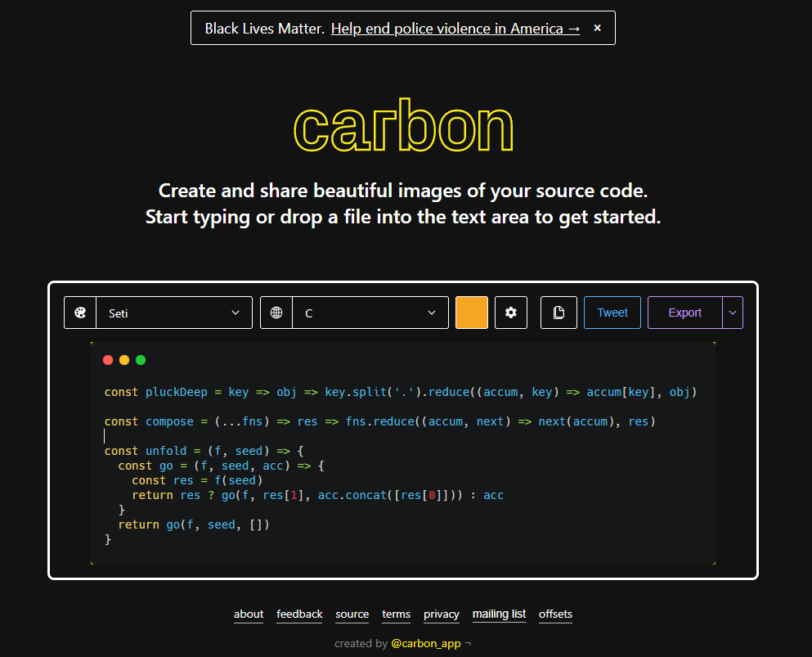The width and height of the screenshot is (812, 657).
Task: Open the source footer link
Action: tap(352, 614)
